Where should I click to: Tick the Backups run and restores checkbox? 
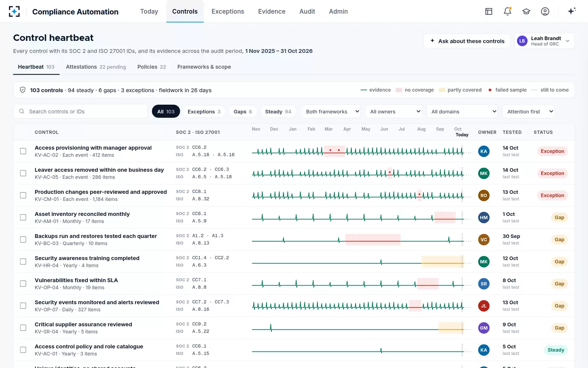pyautogui.click(x=23, y=240)
